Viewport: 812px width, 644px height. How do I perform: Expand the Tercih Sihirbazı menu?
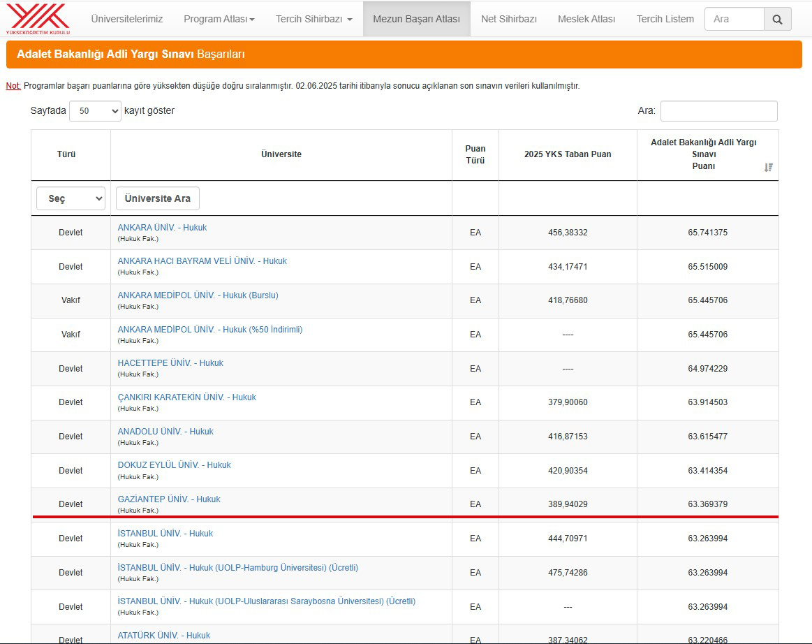click(x=313, y=19)
